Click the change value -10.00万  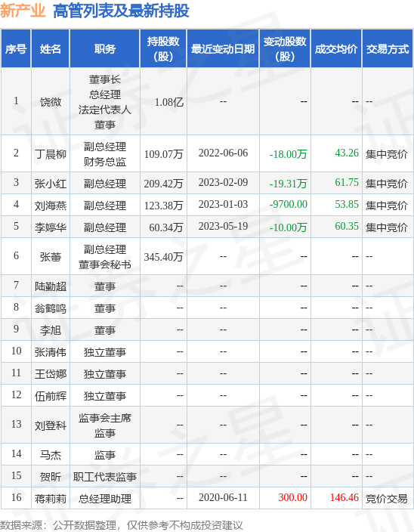click(288, 227)
